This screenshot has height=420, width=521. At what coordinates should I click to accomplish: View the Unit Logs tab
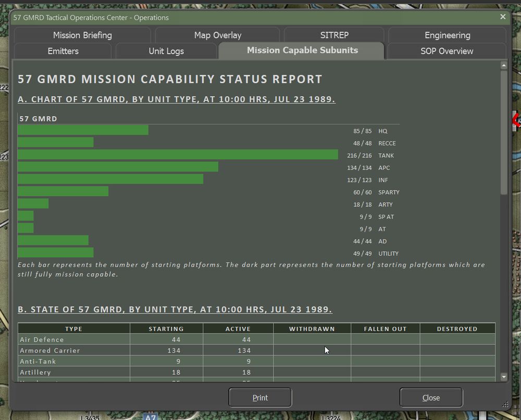[166, 51]
